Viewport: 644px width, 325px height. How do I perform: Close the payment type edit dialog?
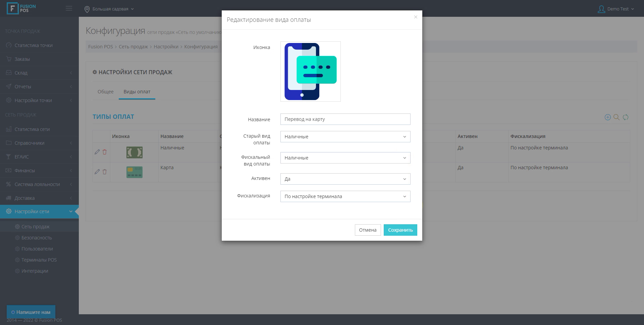(416, 17)
